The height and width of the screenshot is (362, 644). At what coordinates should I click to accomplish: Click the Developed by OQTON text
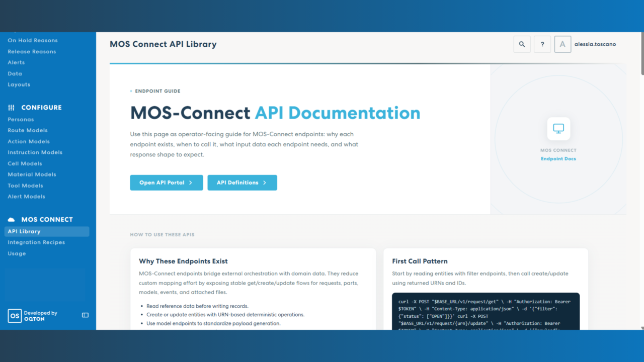coord(41,316)
